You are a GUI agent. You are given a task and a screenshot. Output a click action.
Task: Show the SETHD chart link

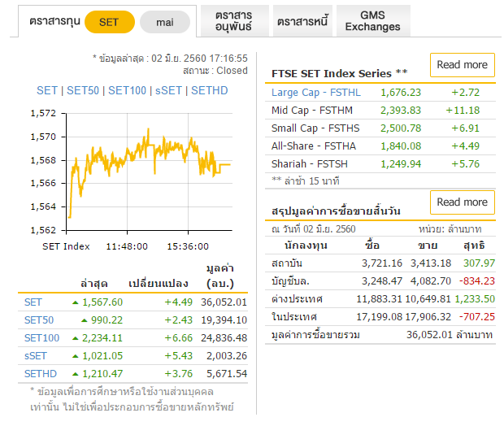pos(209,90)
